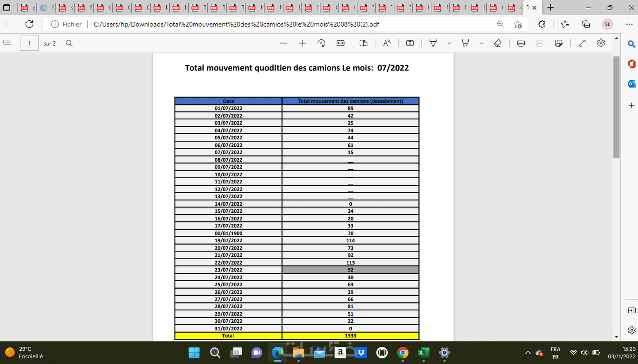Open Dropbox from the taskbar
Viewport: 638px width, 364px height.
pos(361,353)
